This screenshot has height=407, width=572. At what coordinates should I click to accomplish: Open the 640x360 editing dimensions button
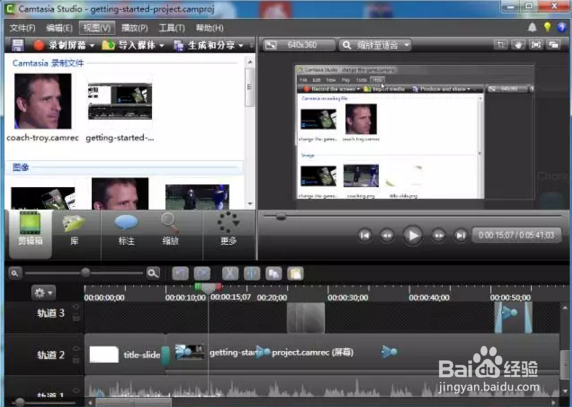click(x=299, y=45)
